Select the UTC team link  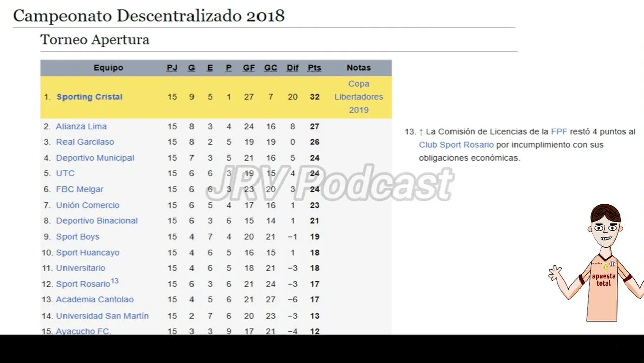click(x=65, y=173)
